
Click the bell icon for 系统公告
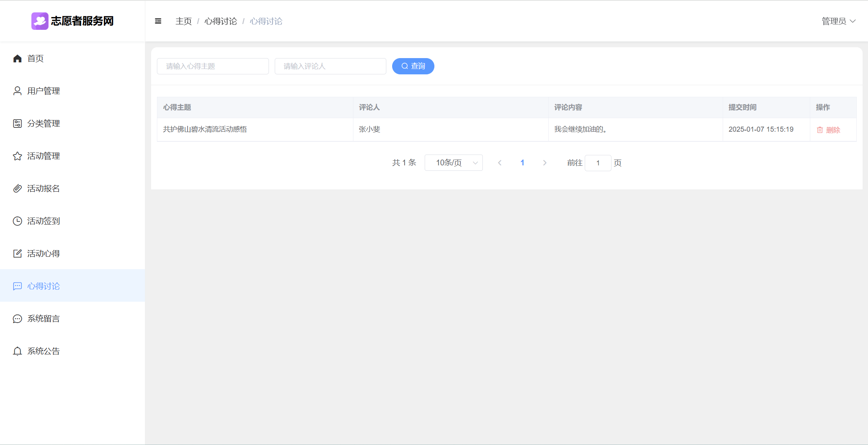[17, 351]
